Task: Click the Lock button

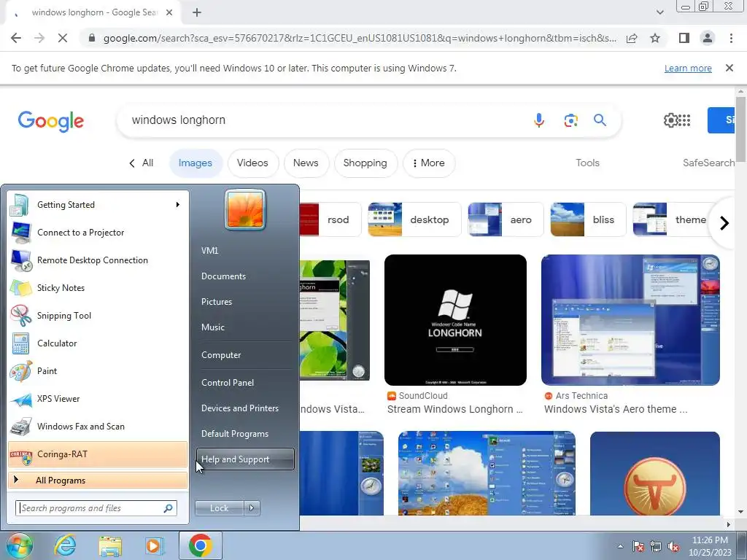Action: pyautogui.click(x=219, y=508)
